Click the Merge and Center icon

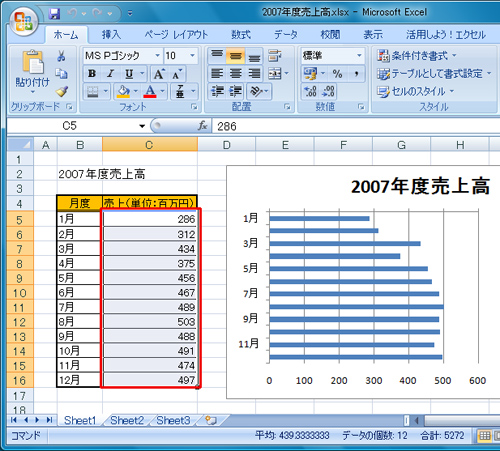click(275, 74)
